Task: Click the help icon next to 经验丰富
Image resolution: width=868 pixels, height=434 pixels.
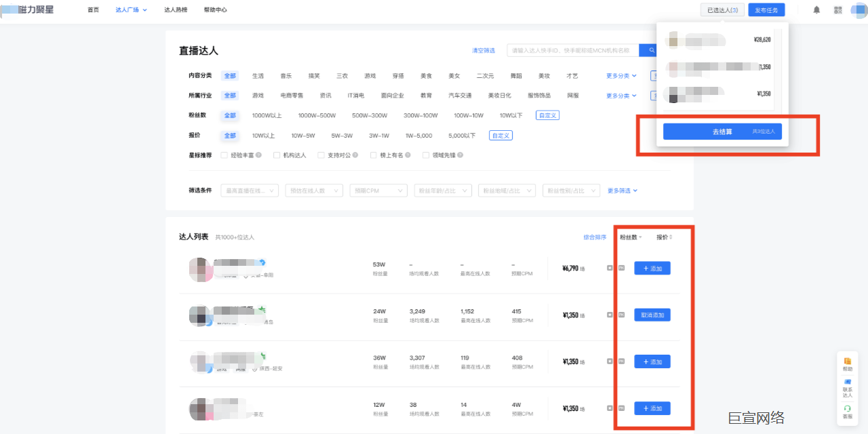Action: [x=258, y=155]
